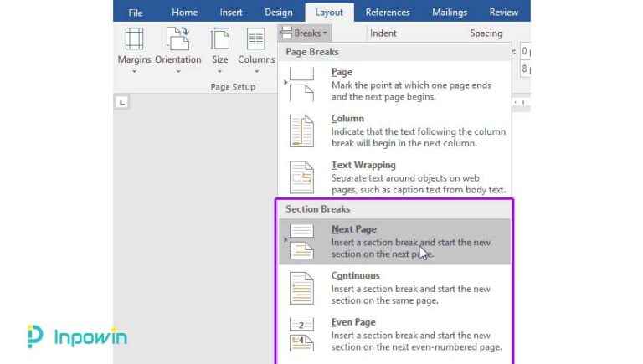643x364 pixels.
Task: Select the Page break icon
Action: 301,85
